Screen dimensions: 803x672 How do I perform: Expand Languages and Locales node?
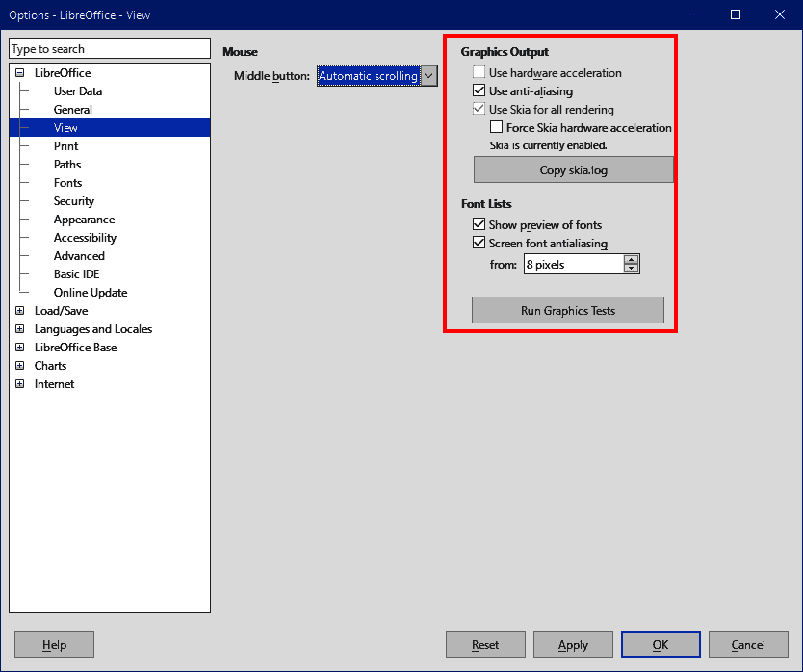pyautogui.click(x=20, y=329)
